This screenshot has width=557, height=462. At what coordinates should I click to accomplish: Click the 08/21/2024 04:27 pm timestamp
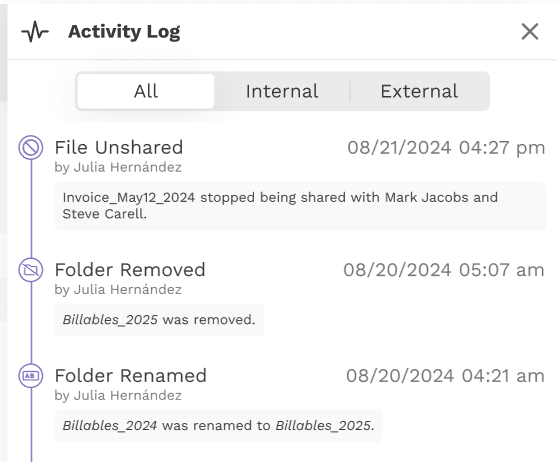446,148
